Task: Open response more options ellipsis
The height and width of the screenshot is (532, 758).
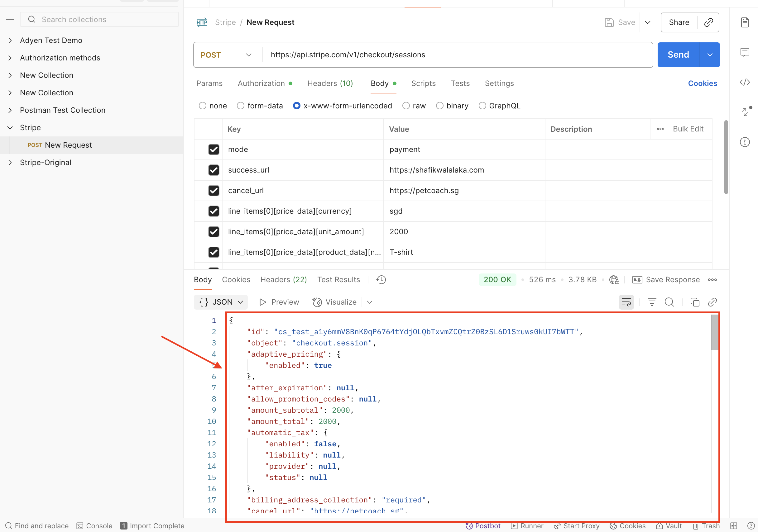Action: pyautogui.click(x=712, y=280)
